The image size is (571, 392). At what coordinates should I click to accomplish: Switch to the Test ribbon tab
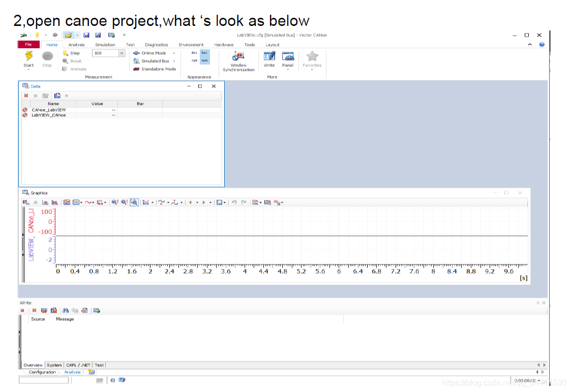tap(130, 45)
